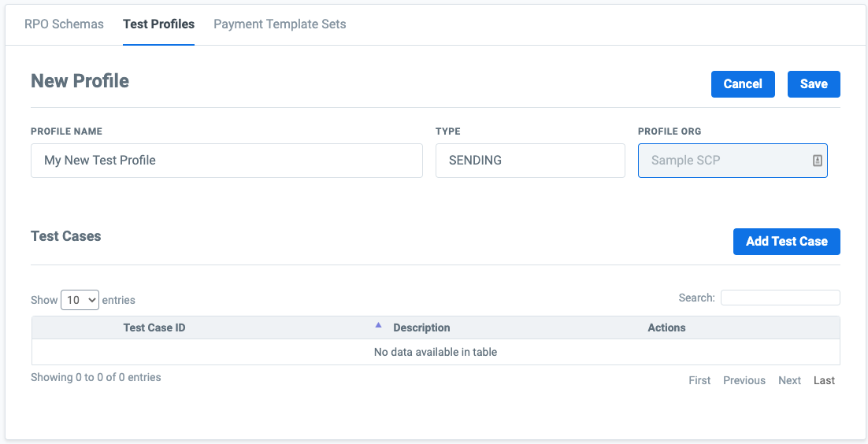Image resolution: width=868 pixels, height=444 pixels.
Task: Sort by the Test Case ID column header
Action: coord(154,327)
